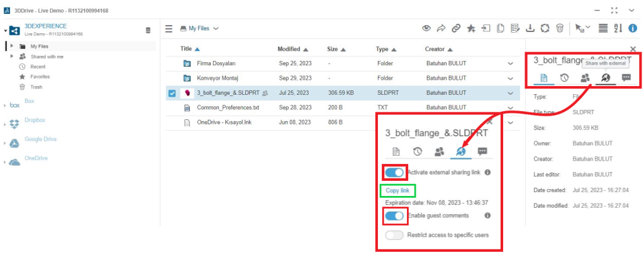Turn off the Enable guest comments toggle

pyautogui.click(x=394, y=216)
